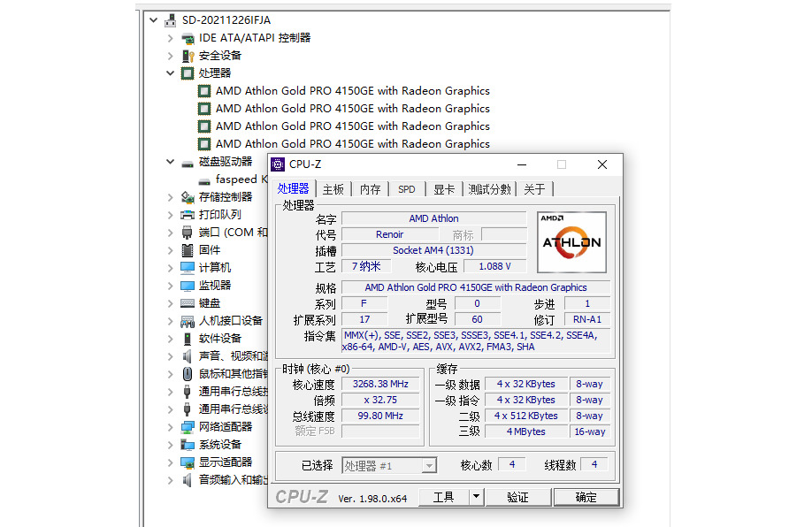This screenshot has width=812, height=527.
Task: Switch to the 内存 tab
Action: click(x=371, y=189)
